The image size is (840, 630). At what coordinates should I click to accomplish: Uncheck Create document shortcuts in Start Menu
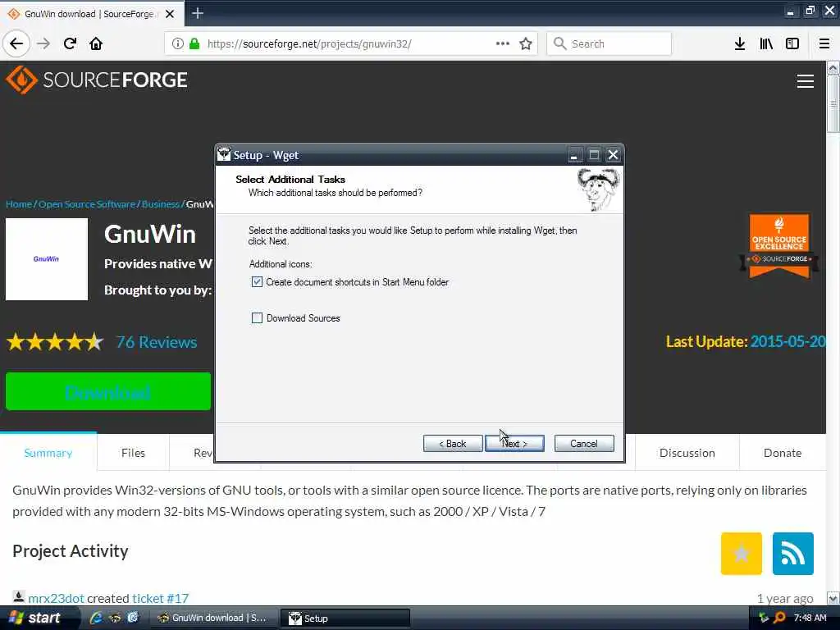(257, 282)
